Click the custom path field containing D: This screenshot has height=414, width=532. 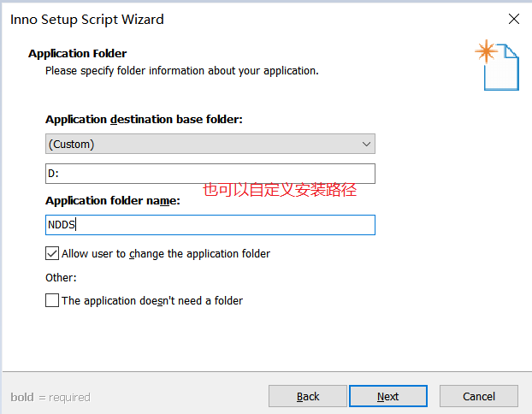tap(210, 174)
